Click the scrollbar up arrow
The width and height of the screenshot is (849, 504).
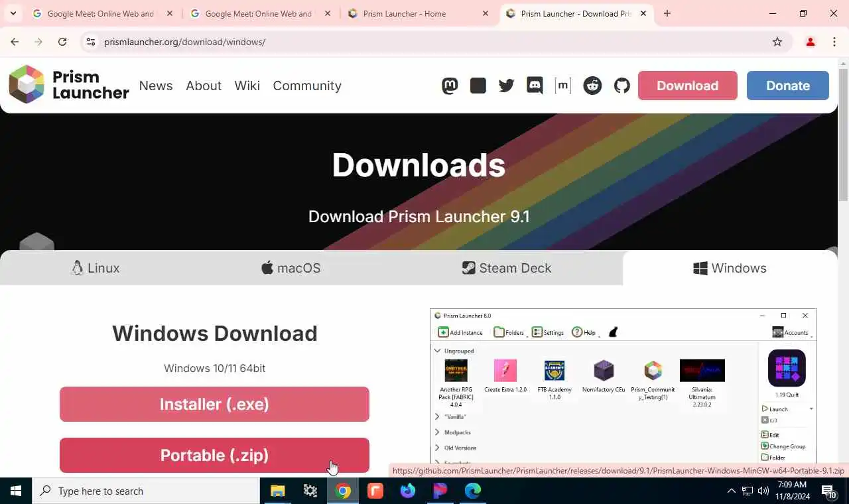843,63
